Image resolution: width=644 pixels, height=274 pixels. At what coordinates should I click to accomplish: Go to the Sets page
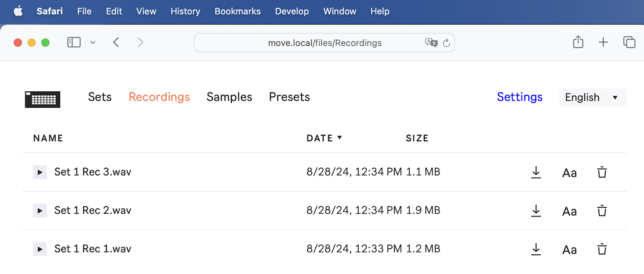(100, 97)
